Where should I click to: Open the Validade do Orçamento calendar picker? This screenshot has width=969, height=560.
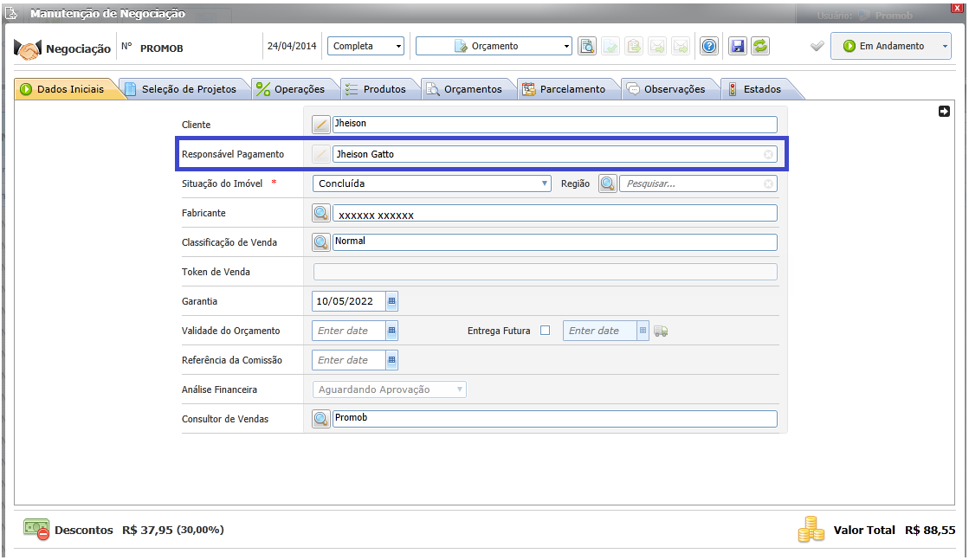coord(391,331)
